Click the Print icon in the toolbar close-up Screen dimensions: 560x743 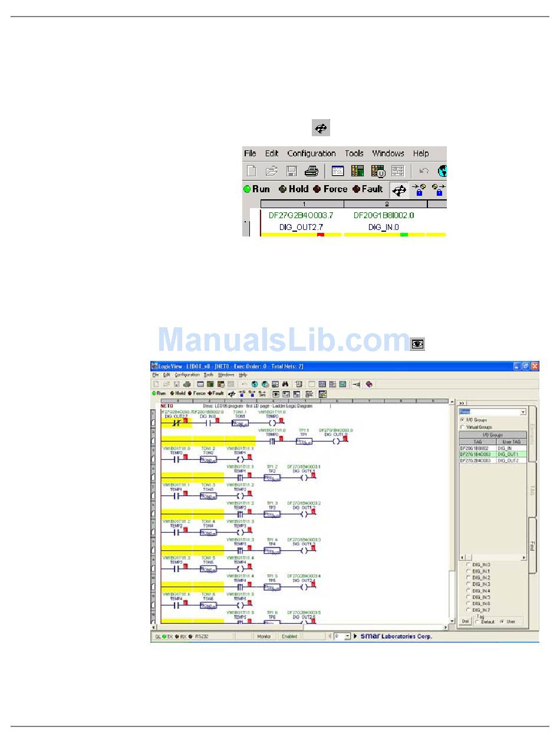click(311, 172)
